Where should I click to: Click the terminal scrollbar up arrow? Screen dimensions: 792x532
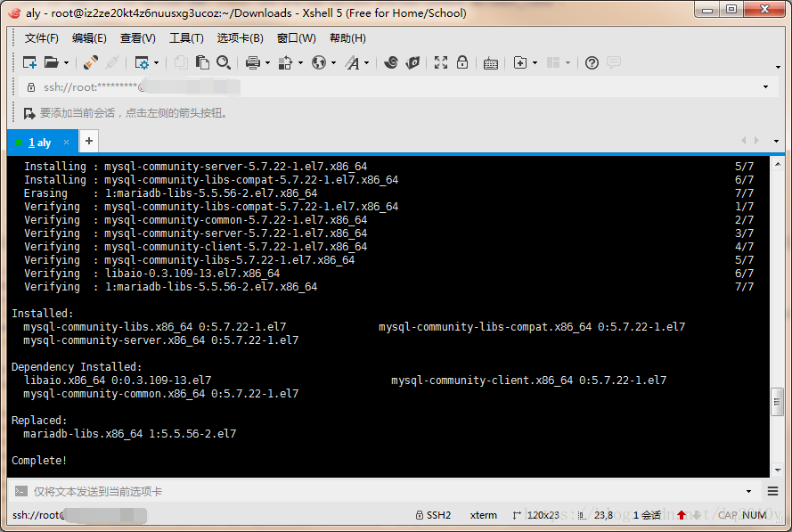tap(778, 164)
